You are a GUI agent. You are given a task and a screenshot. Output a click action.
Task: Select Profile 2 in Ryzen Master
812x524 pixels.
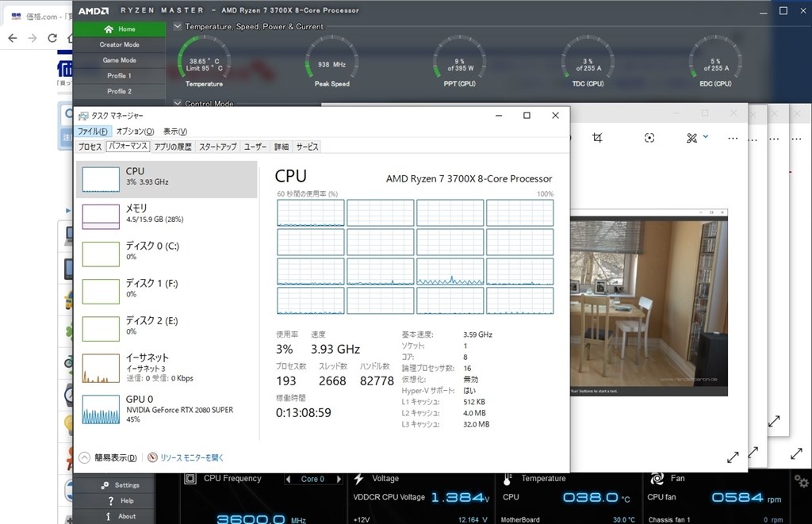(119, 91)
